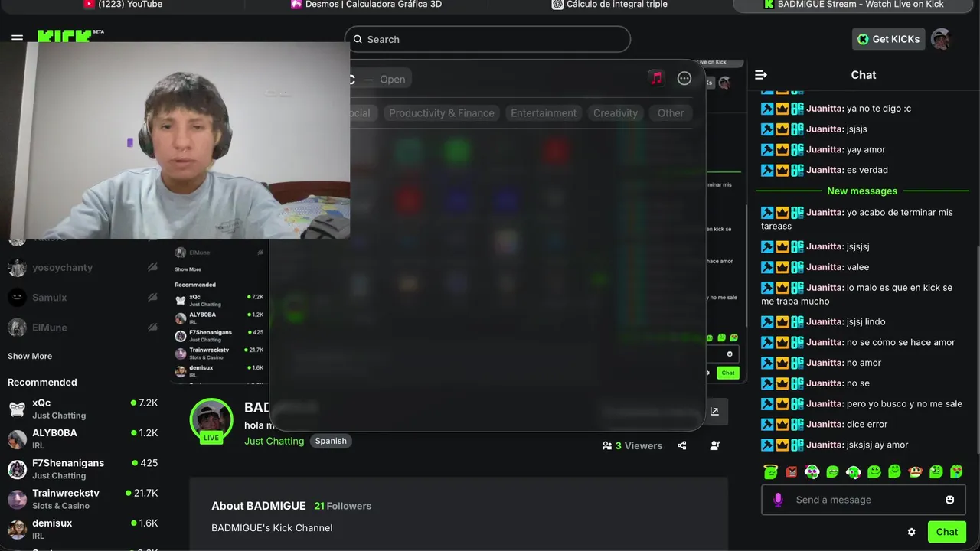The image size is (980, 551).
Task: Select the BADMIGUE Stream Kick tab
Action: tap(854, 5)
